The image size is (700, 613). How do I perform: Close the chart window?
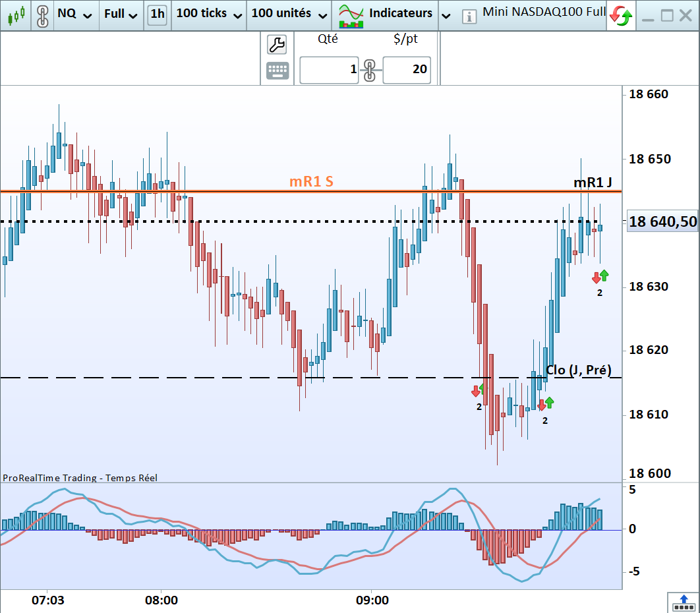click(x=685, y=16)
